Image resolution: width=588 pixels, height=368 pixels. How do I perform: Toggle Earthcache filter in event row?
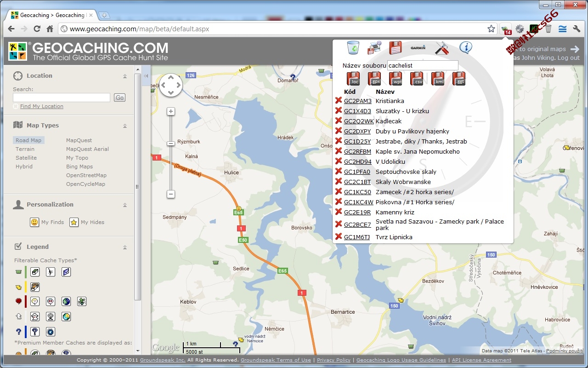(66, 302)
